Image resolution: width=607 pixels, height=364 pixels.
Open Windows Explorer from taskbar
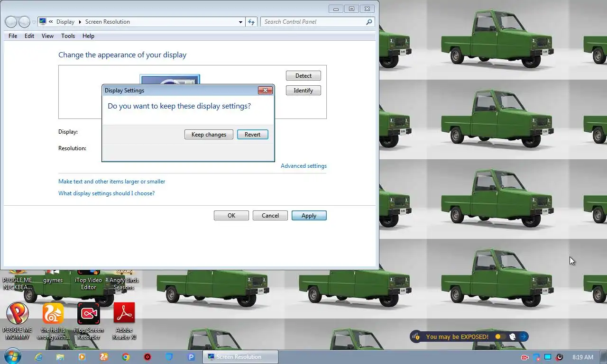point(60,357)
